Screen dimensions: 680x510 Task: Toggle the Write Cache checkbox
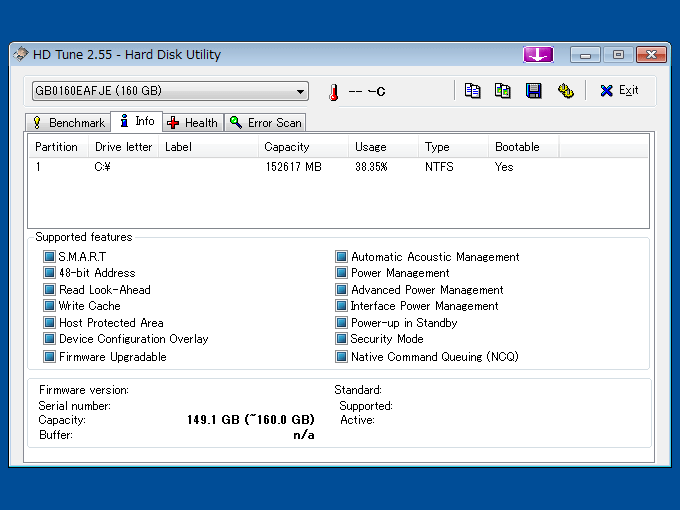[49, 306]
